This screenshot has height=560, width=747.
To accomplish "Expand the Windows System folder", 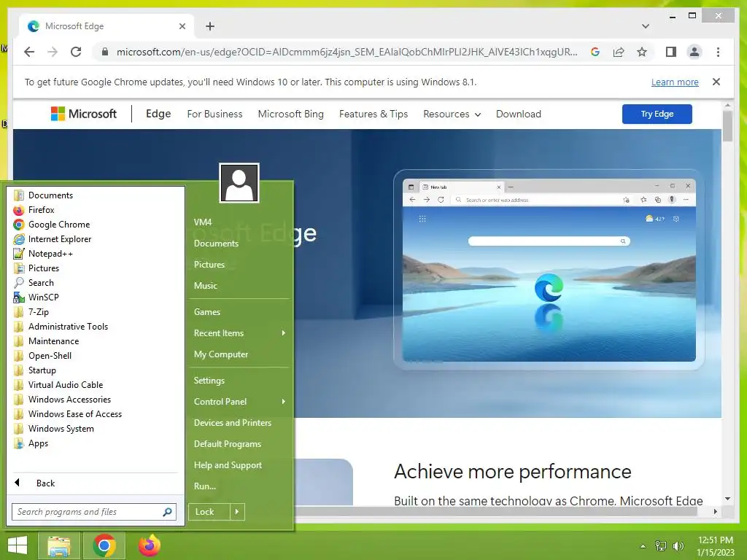I will click(x=54, y=429).
